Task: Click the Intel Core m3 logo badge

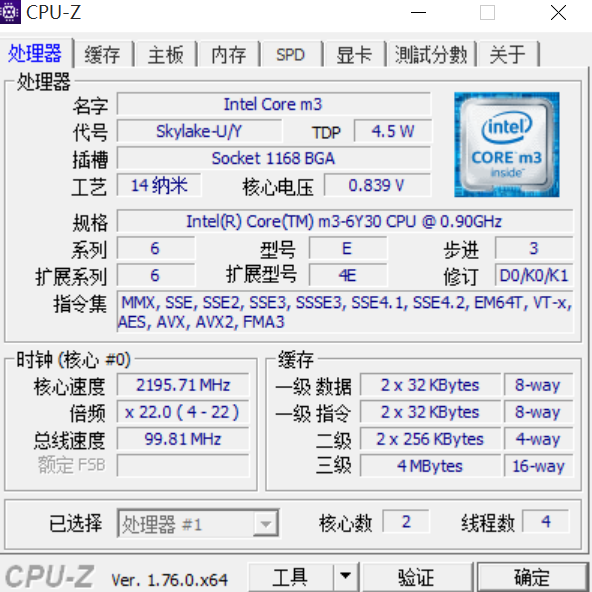Action: point(507,145)
